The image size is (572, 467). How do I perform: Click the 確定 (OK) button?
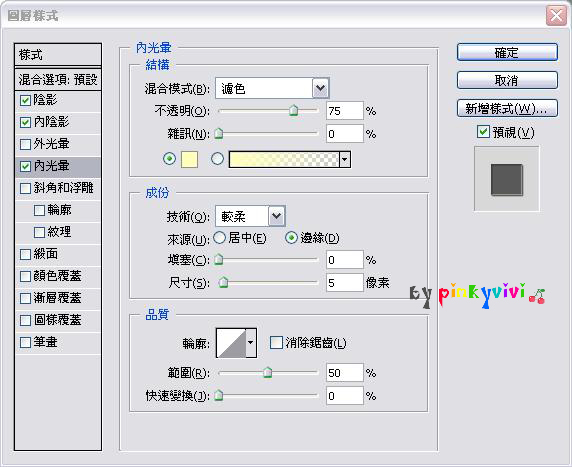(x=507, y=53)
